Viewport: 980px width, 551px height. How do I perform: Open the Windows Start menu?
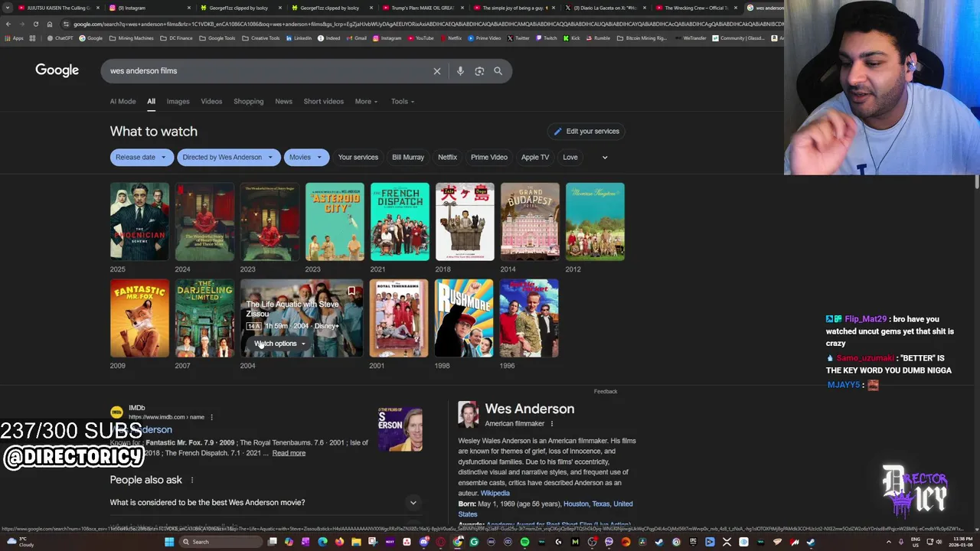(x=169, y=542)
